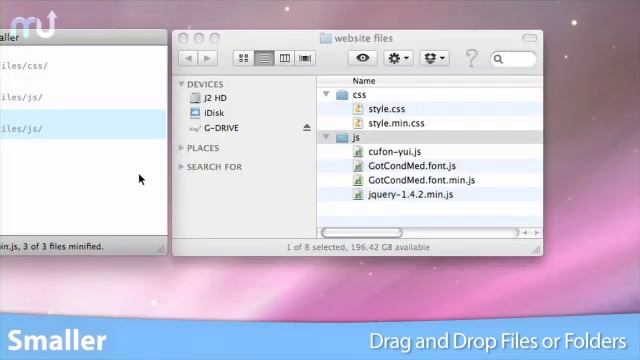Click the Quick Look eye button
Viewport: 640px width, 360px height.
pyautogui.click(x=362, y=58)
